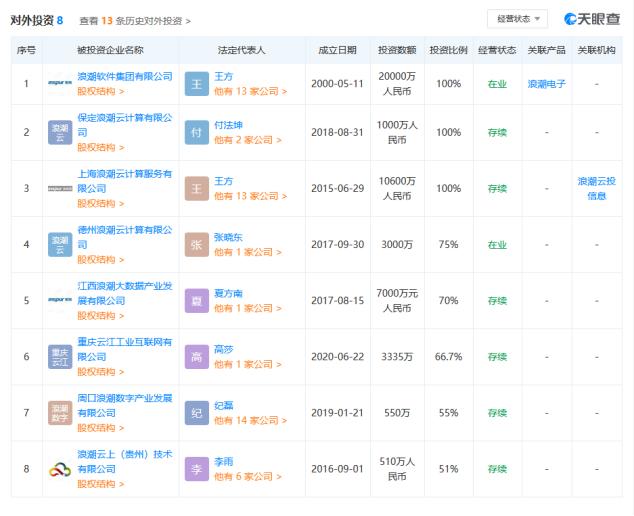Open 浪潮云上(贵州)技术有限公司 page
This screenshot has height=516, width=634.
125,462
